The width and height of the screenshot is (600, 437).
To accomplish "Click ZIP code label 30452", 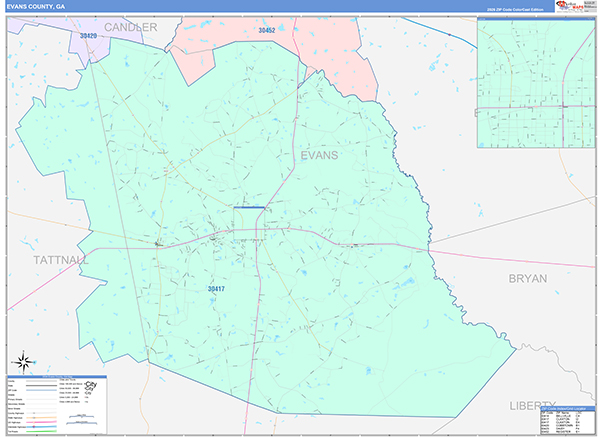I will 267,30.
